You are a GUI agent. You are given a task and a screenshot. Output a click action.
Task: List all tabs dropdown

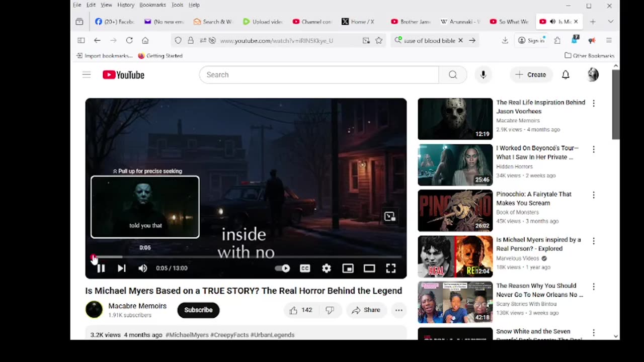click(x=610, y=22)
